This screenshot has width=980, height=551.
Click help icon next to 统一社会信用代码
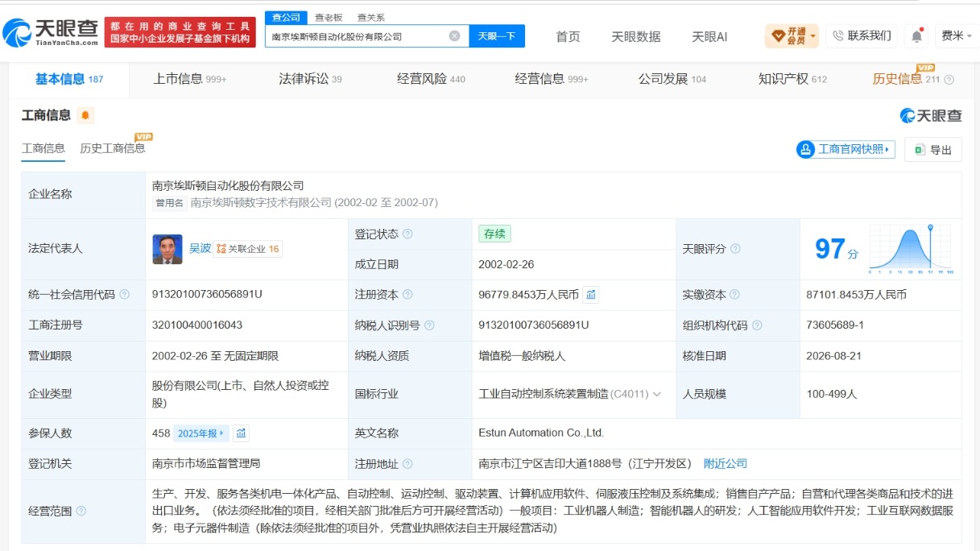[124, 295]
